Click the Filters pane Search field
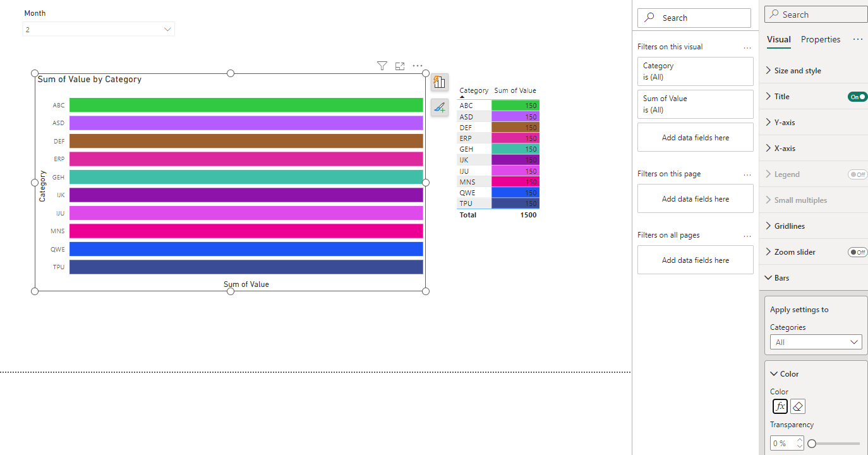The image size is (868, 455). pos(694,18)
